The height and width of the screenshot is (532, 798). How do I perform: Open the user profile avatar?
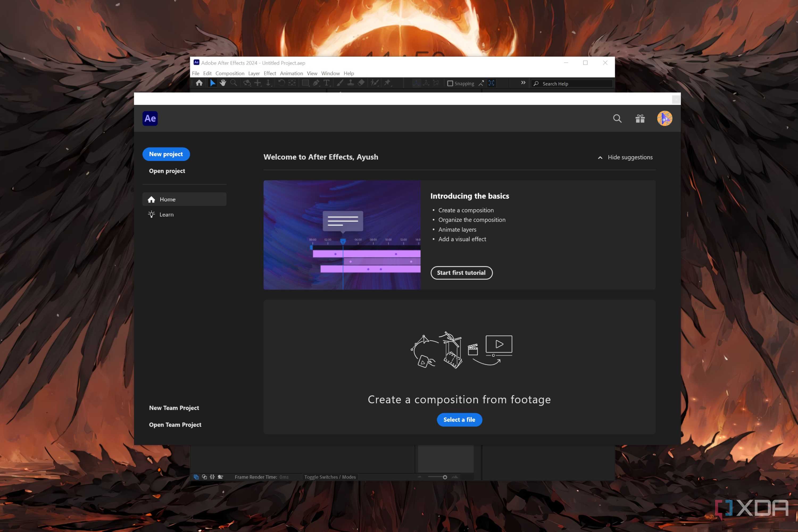[664, 118]
